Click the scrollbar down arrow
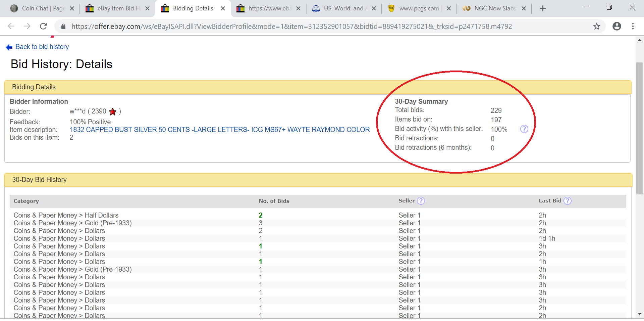The height and width of the screenshot is (321, 644). [x=640, y=314]
